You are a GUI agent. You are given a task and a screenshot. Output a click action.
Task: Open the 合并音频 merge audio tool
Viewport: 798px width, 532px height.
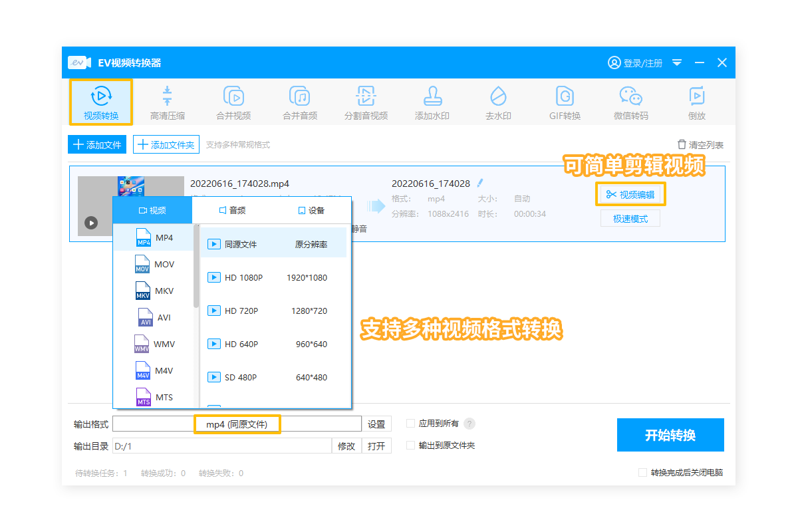[x=300, y=102]
